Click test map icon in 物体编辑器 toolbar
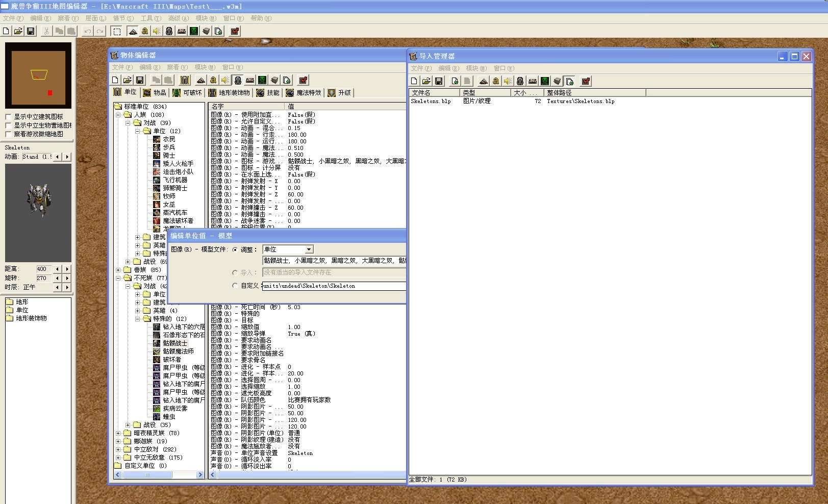This screenshot has height=504, width=828. click(303, 80)
